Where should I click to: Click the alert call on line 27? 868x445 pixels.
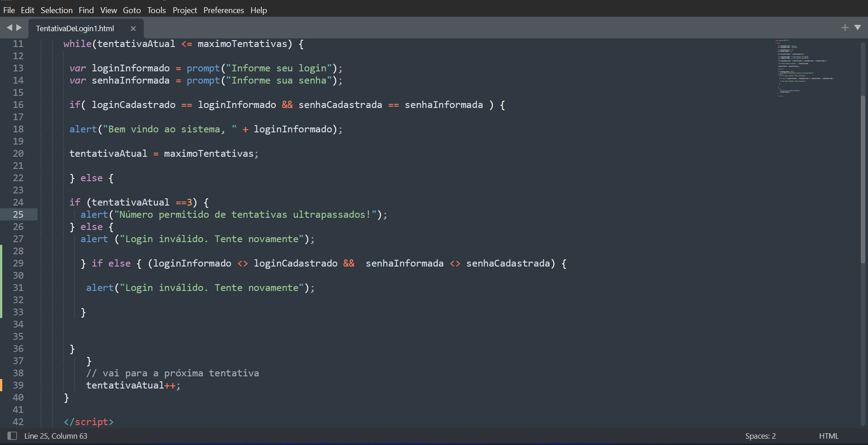pyautogui.click(x=198, y=239)
